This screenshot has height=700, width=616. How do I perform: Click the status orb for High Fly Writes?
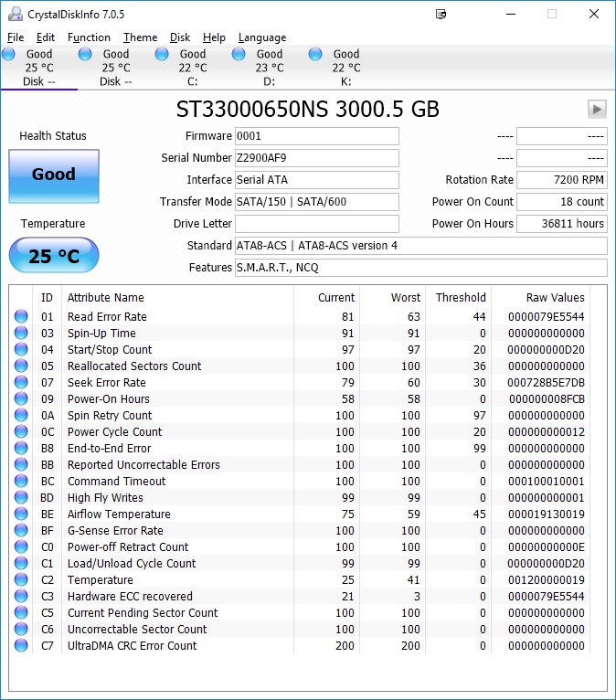pos(21,497)
